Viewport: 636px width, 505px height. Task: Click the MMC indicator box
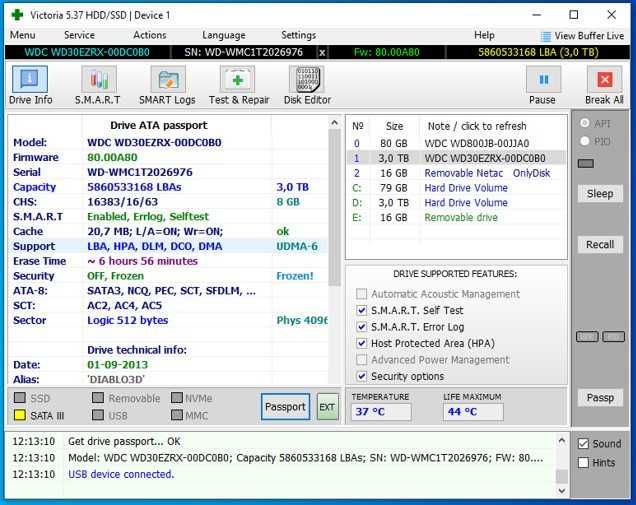pyautogui.click(x=177, y=415)
